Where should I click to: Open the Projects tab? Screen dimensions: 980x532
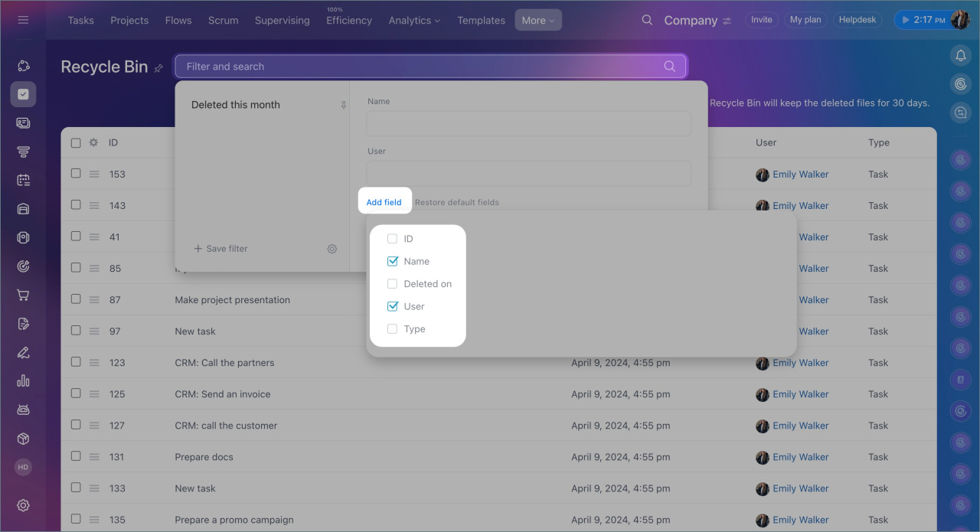(x=129, y=21)
